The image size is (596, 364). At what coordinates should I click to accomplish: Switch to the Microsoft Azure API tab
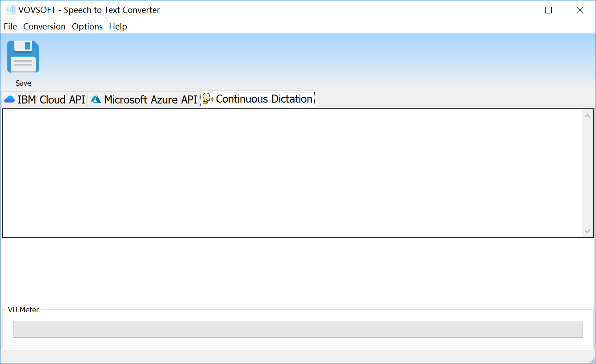[x=144, y=99]
